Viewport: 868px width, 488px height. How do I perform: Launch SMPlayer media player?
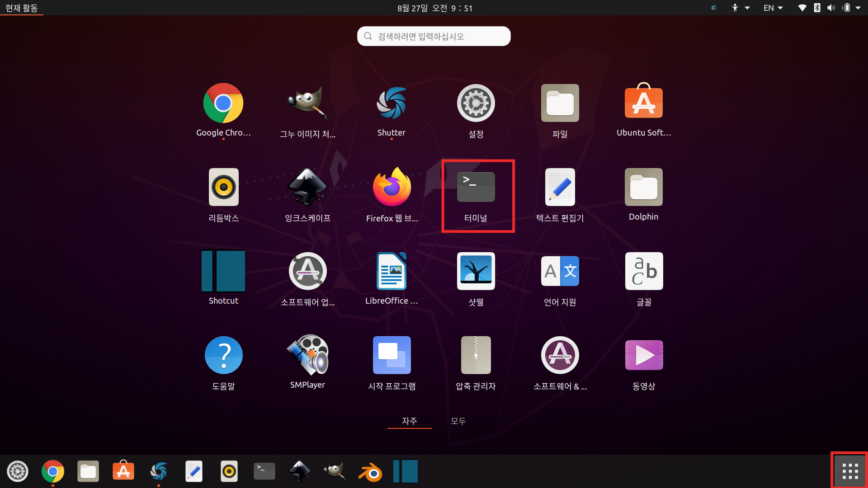coord(307,355)
